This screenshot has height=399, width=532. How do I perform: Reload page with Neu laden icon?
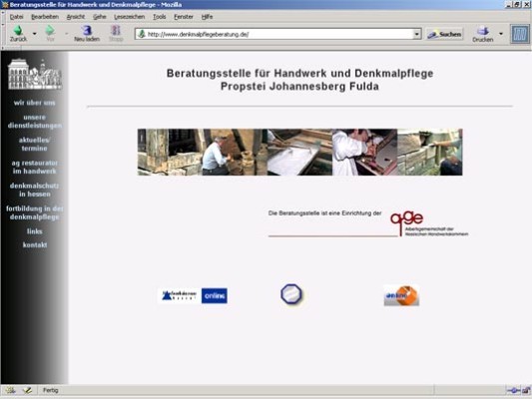(87, 30)
